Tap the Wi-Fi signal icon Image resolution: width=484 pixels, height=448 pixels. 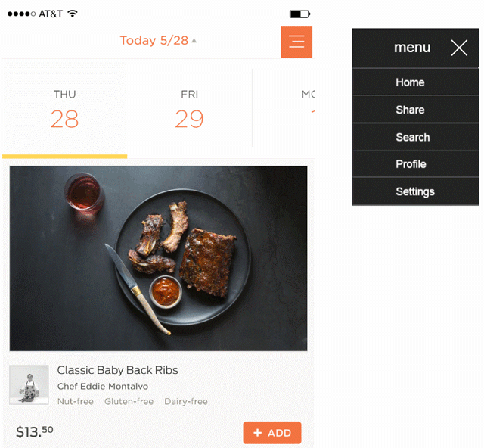point(73,14)
